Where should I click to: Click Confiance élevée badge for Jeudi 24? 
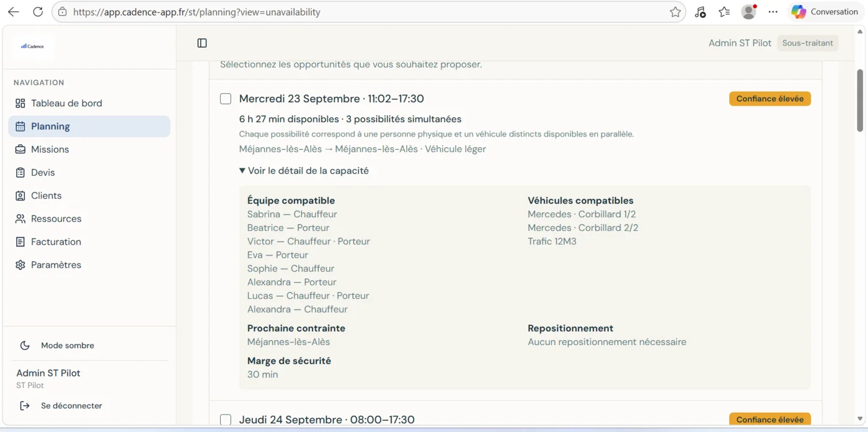coord(769,420)
